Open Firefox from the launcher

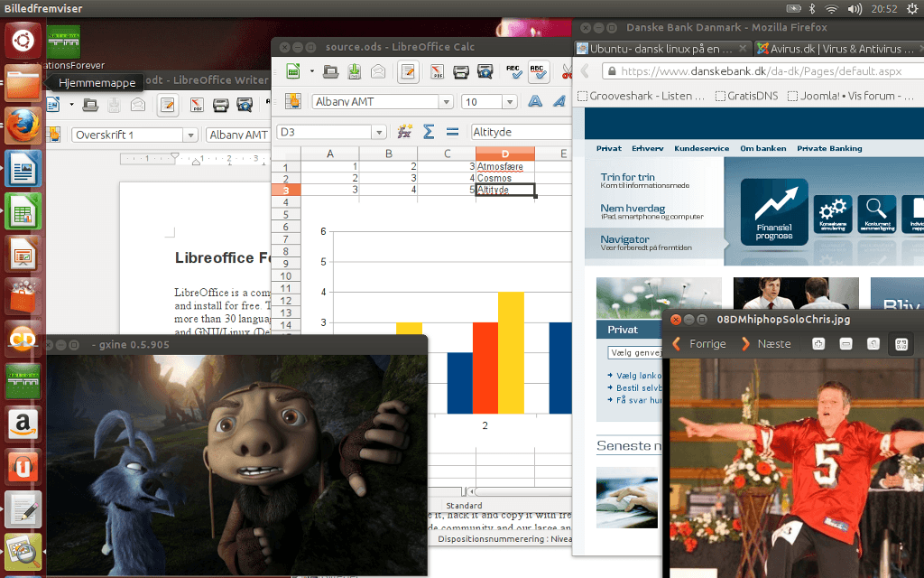click(23, 126)
